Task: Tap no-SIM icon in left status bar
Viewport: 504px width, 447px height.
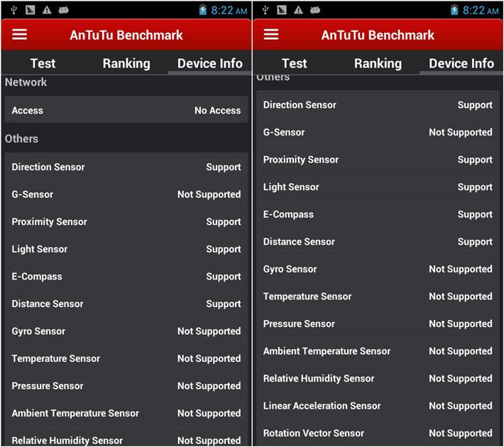Action: tap(31, 10)
